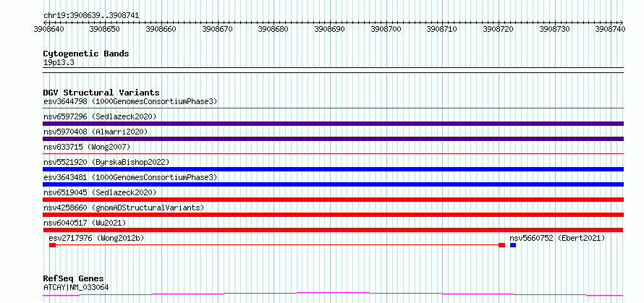The image size is (644, 303).
Task: Open variant label nsv833715 (Wong2007)
Action: (x=87, y=147)
